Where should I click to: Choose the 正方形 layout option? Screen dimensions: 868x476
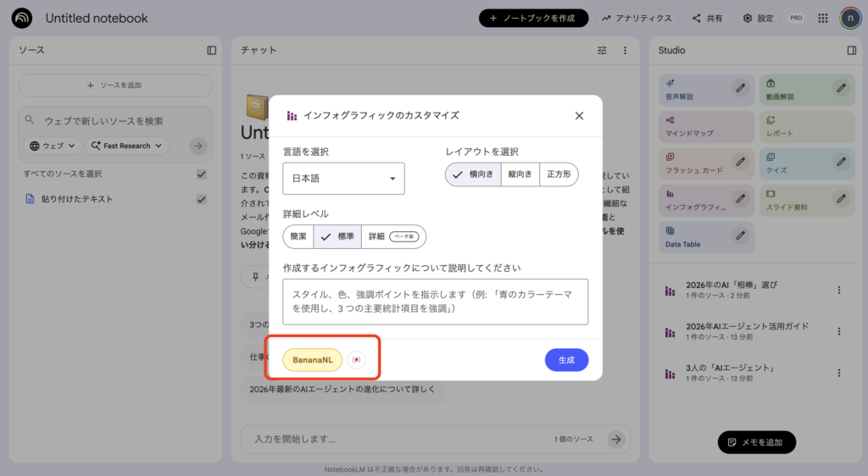(559, 174)
